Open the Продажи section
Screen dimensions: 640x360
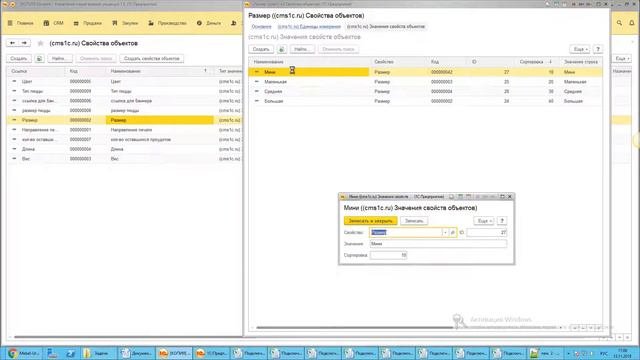pyautogui.click(x=87, y=23)
